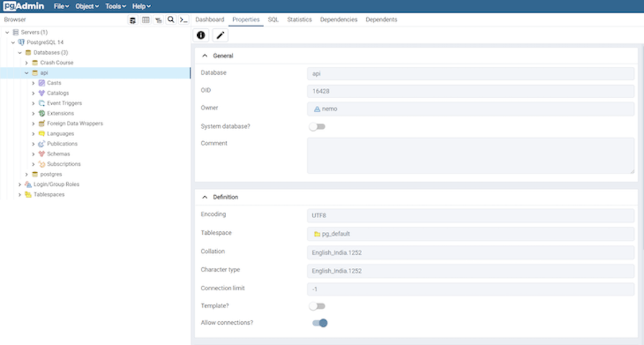Expand the Login/Group Roles node
The height and width of the screenshot is (345, 644).
[19, 184]
